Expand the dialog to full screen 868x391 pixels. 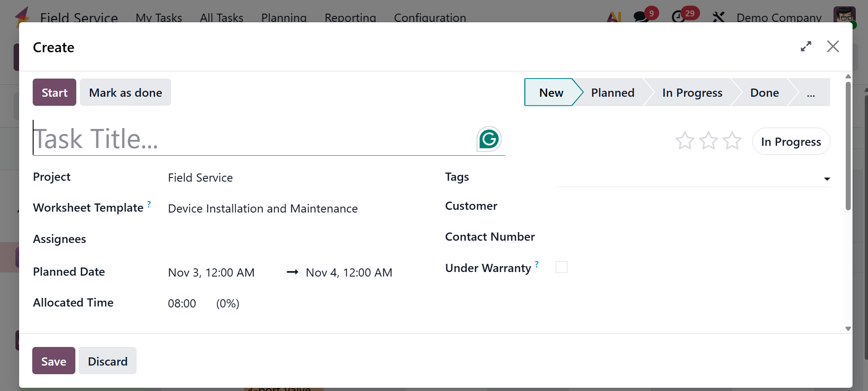806,46
